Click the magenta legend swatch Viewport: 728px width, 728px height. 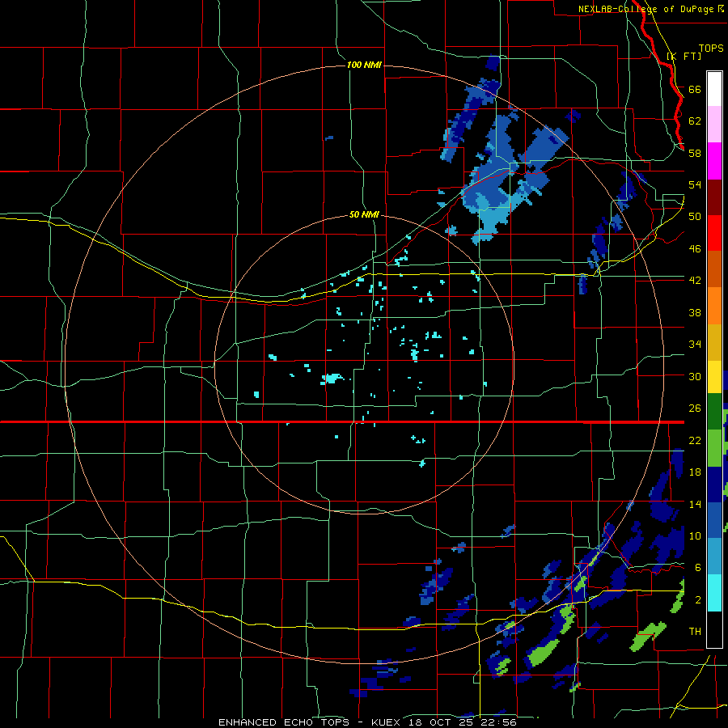click(714, 161)
